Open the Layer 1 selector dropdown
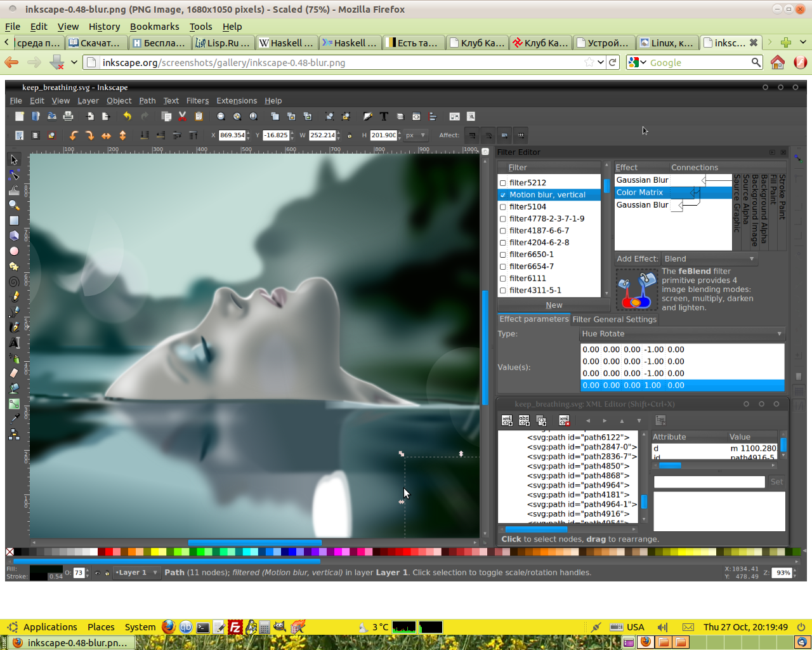The image size is (812, 650). pyautogui.click(x=136, y=573)
